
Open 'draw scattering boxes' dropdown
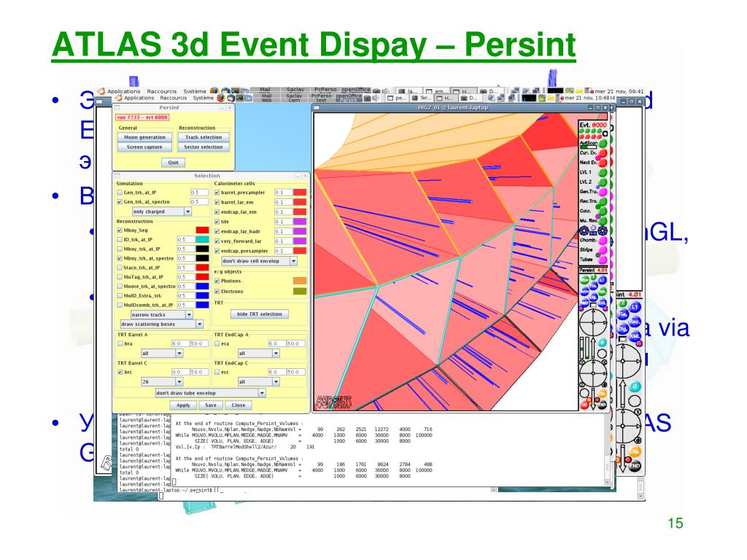(x=161, y=324)
